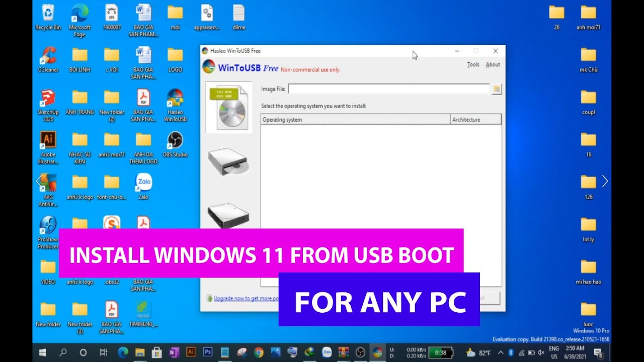Open the Adobe Illustrator desktop shortcut
This screenshot has height=362, width=644.
pyautogui.click(x=48, y=147)
